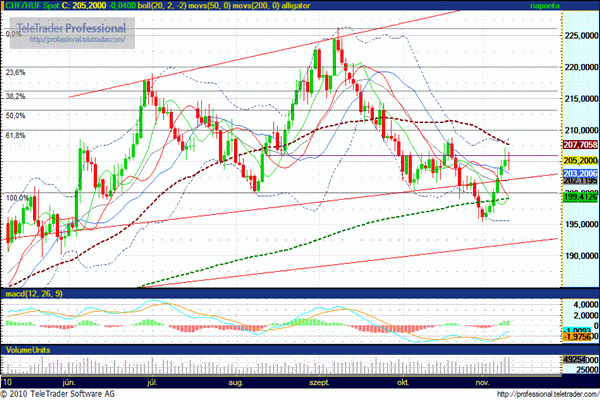Click the 100,0% Fibonacci level label
The width and height of the screenshot is (600, 400).
(17, 198)
